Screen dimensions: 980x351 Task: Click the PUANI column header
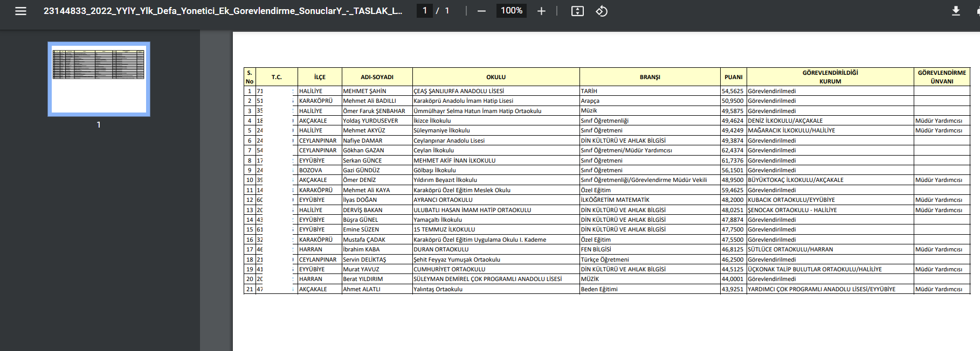tap(733, 77)
